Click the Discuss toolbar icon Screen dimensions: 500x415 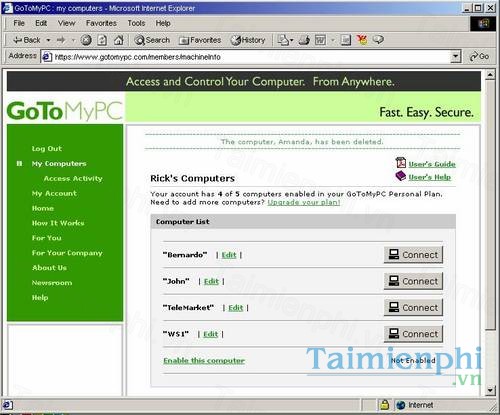[x=346, y=40]
